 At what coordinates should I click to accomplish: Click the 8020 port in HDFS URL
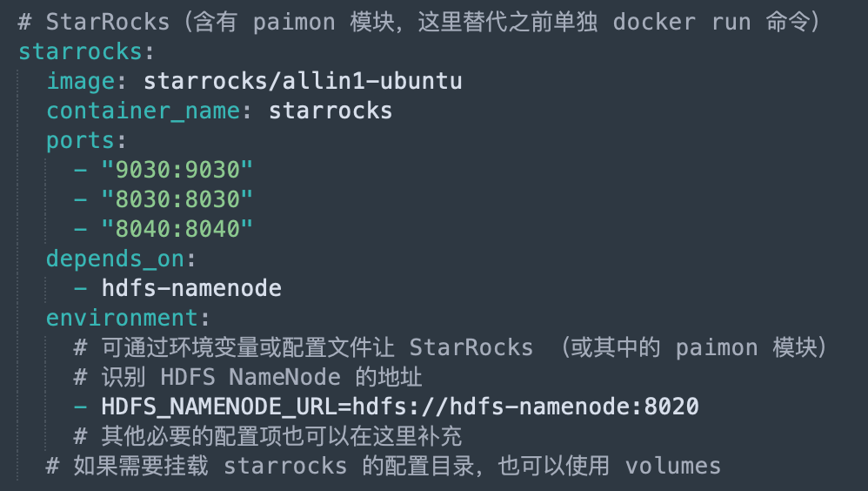671,407
